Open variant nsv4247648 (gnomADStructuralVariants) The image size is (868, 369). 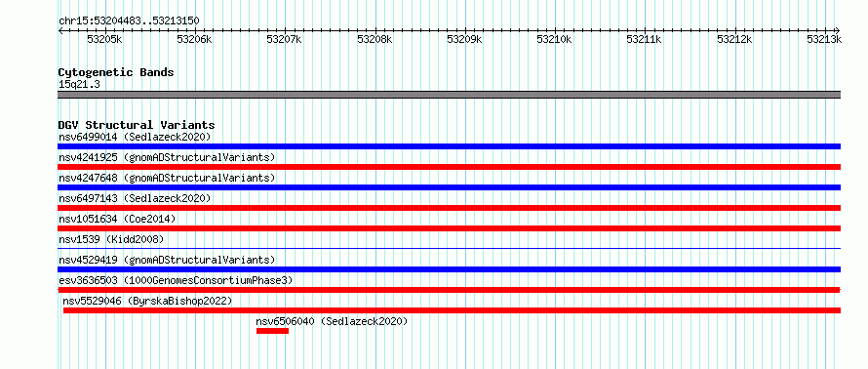167,178
